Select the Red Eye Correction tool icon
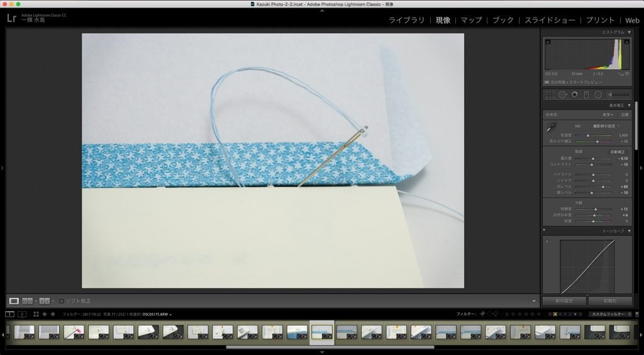The width and height of the screenshot is (644, 355). pos(575,95)
